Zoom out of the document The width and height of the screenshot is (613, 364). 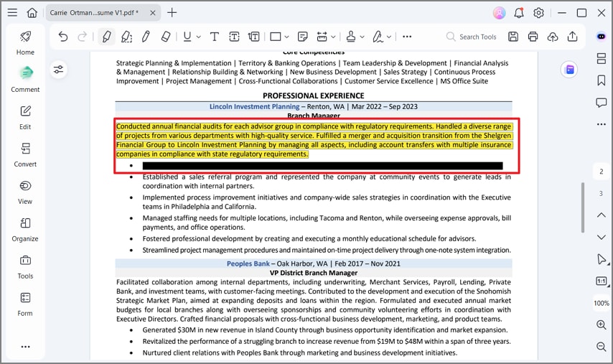[602, 346]
